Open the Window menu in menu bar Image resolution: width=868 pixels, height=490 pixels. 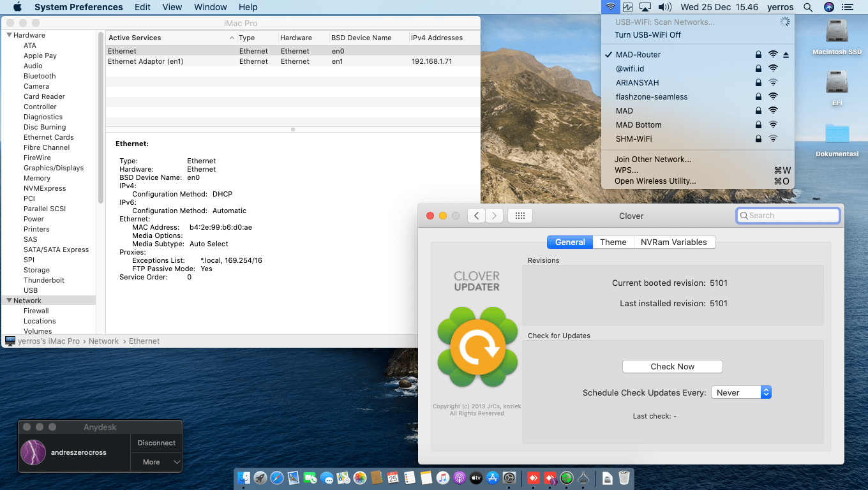pyautogui.click(x=210, y=7)
